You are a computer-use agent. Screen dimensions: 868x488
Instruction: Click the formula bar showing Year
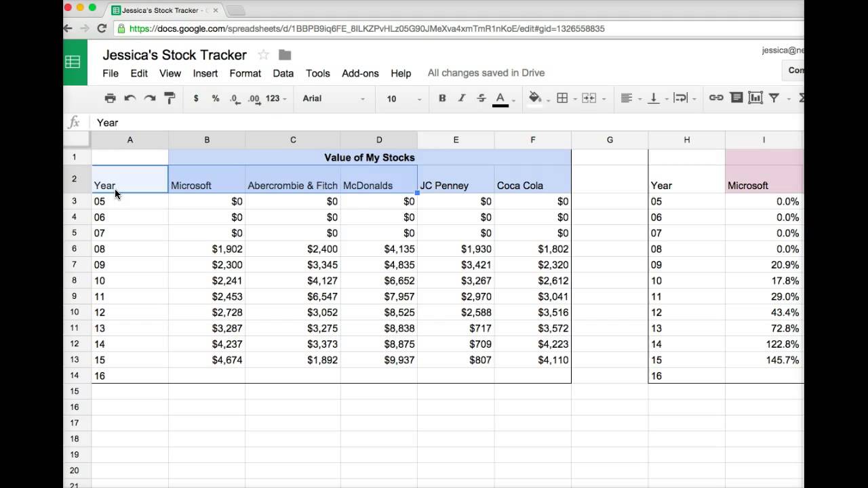(x=448, y=123)
